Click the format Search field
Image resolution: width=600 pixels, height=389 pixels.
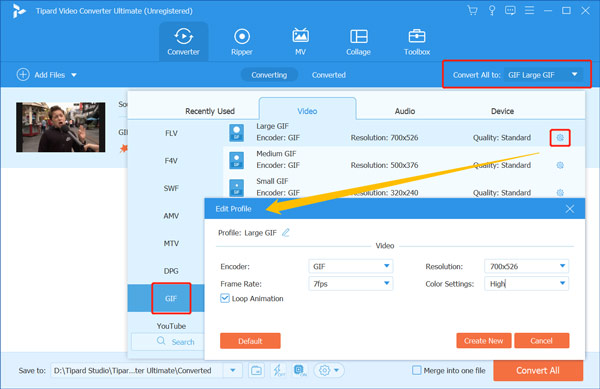168,342
